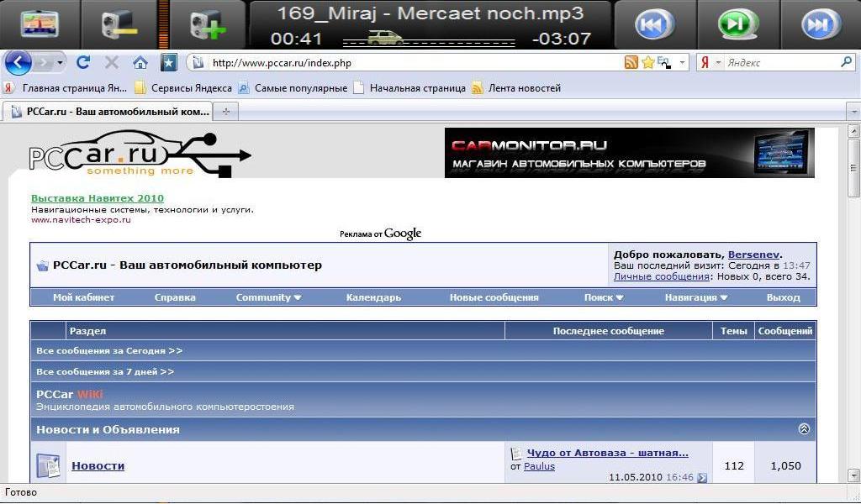Bookmark this page with the yellow star

coord(647,62)
